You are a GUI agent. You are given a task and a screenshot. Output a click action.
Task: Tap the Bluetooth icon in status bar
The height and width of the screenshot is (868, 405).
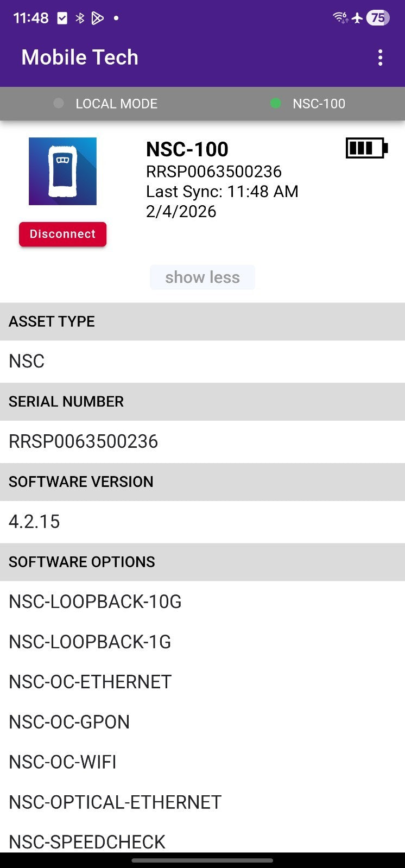(x=80, y=18)
